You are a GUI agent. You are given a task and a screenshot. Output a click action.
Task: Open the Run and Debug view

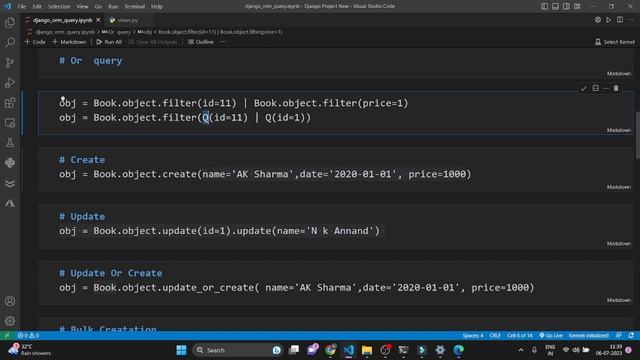coord(10,82)
